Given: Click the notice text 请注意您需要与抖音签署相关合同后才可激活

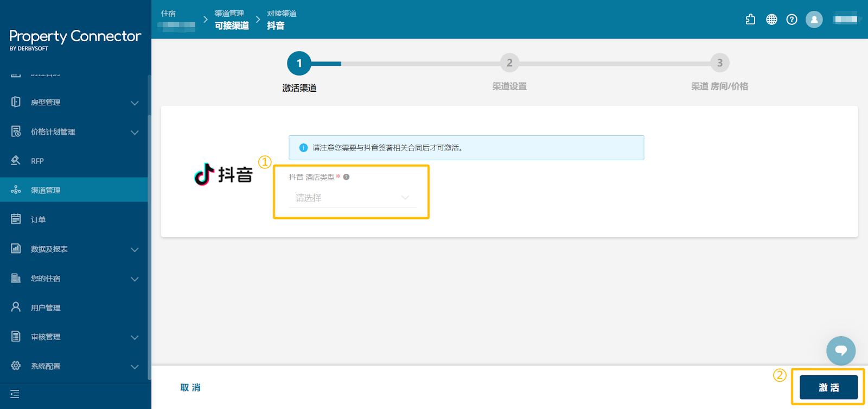Looking at the screenshot, I should coord(387,148).
